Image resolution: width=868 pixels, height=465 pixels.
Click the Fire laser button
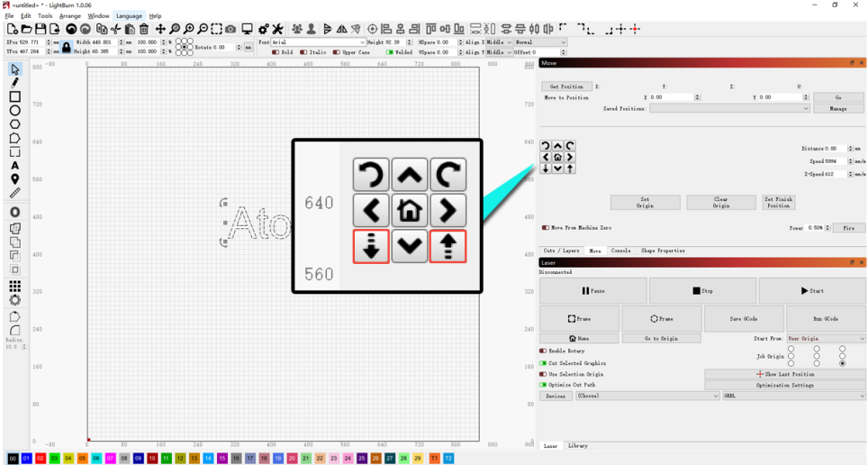click(848, 228)
